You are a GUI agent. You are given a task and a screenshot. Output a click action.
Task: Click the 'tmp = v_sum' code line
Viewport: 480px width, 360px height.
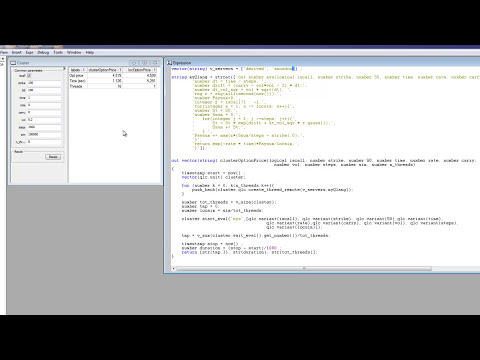256,235
